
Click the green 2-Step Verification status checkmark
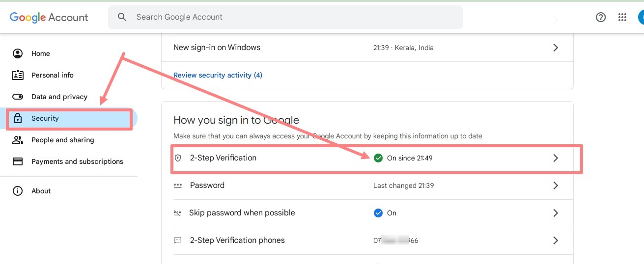pyautogui.click(x=378, y=158)
